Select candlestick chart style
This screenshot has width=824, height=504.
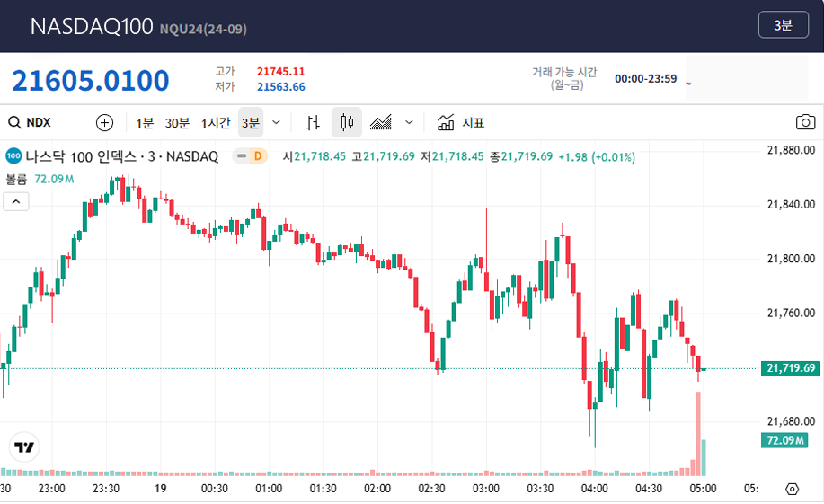click(347, 123)
